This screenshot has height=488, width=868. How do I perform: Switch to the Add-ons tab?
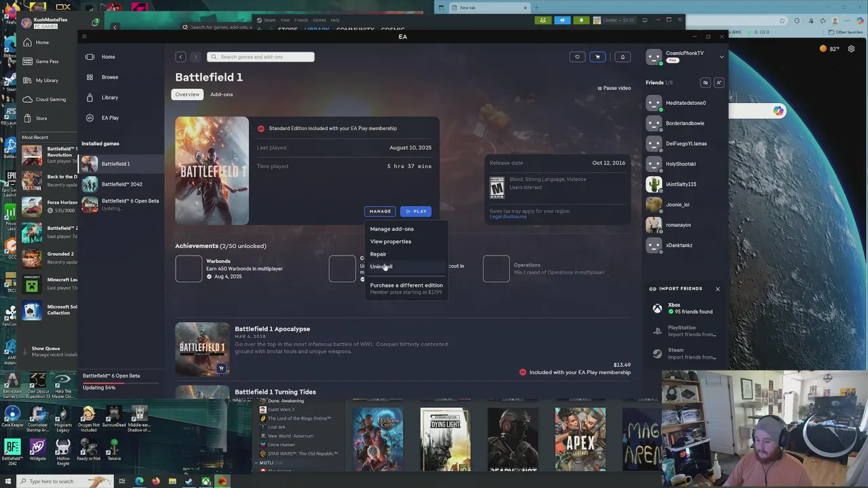pyautogui.click(x=221, y=94)
